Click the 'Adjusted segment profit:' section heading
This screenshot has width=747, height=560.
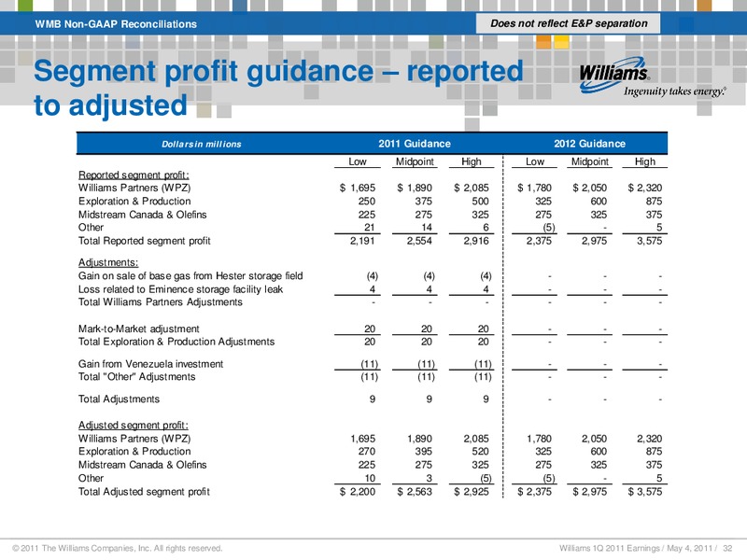tap(134, 426)
